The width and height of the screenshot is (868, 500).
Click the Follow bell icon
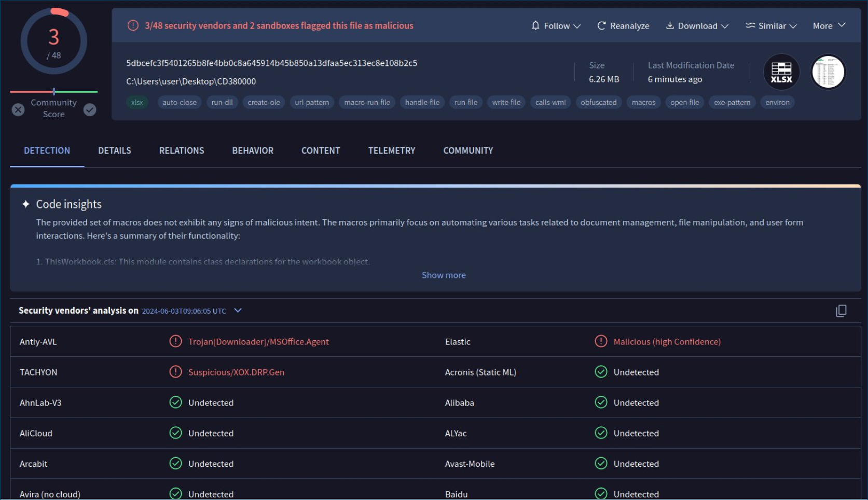tap(535, 25)
